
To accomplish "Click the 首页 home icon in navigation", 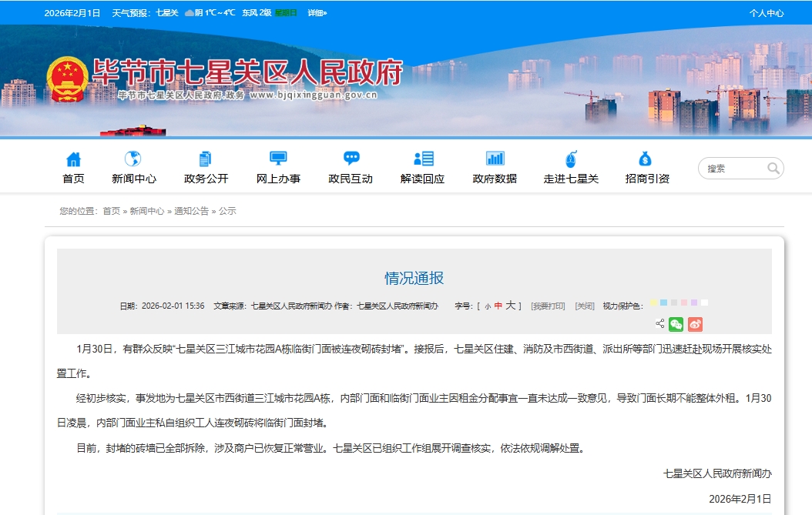I will tap(73, 159).
